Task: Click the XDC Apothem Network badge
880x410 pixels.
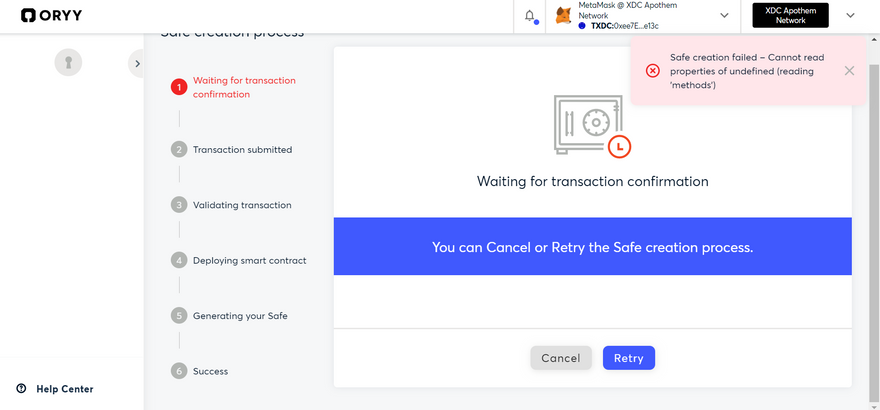Action: [x=790, y=15]
